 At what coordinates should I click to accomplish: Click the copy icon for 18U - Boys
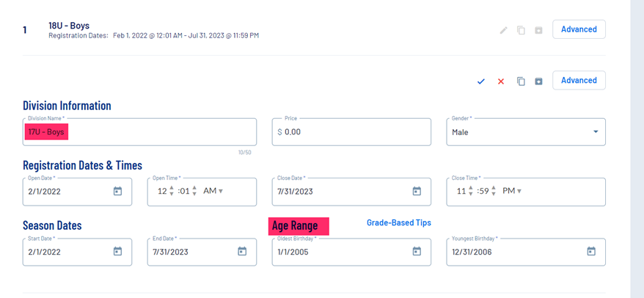point(521,30)
